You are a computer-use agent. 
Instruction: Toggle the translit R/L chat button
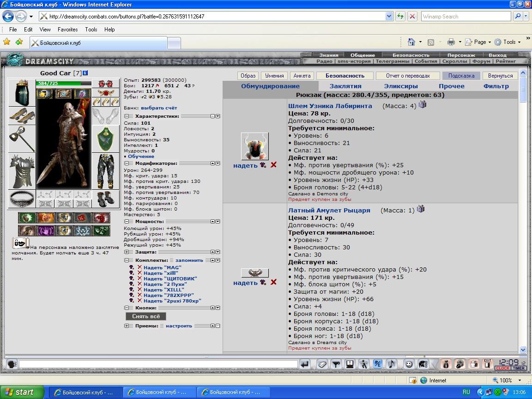click(377, 364)
